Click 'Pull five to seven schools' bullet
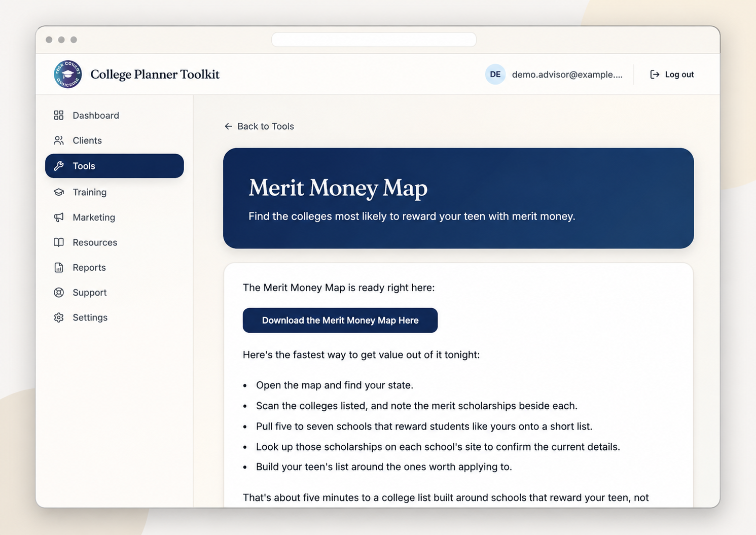The image size is (756, 535). pos(424,426)
